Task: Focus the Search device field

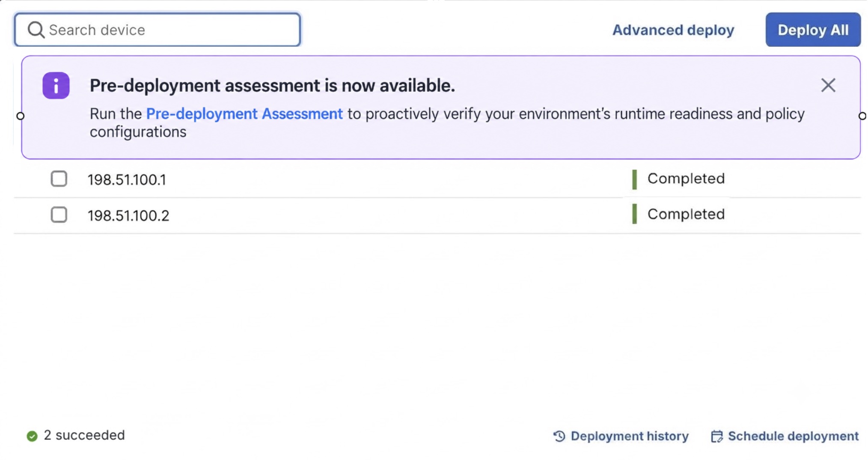Action: 158,30
